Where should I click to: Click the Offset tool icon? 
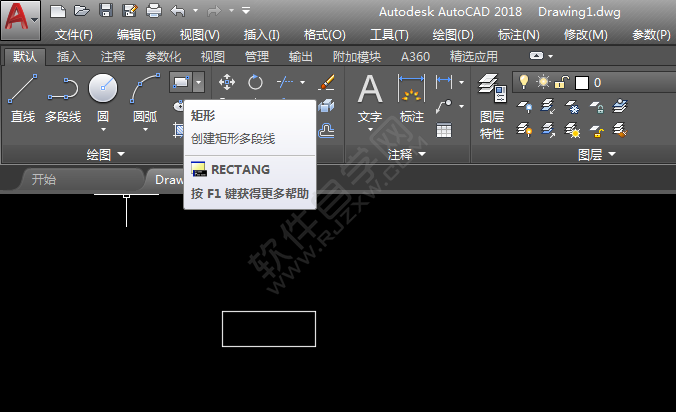pos(326,130)
